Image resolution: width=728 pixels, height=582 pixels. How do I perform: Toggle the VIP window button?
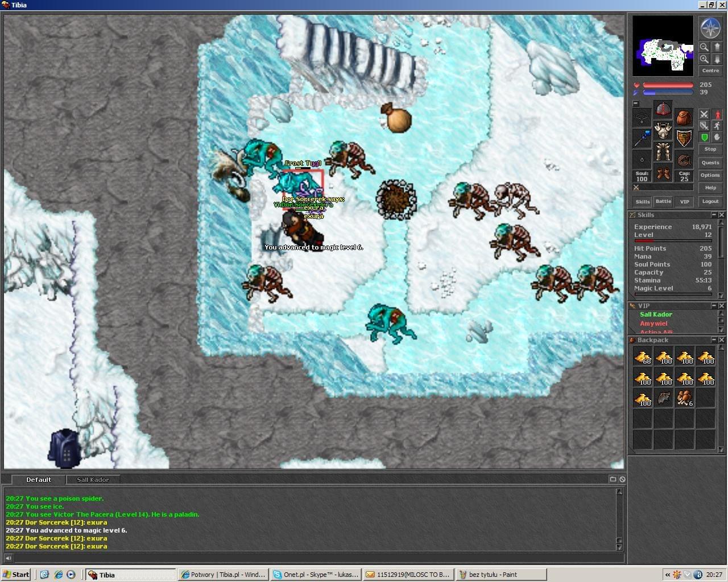pyautogui.click(x=684, y=201)
